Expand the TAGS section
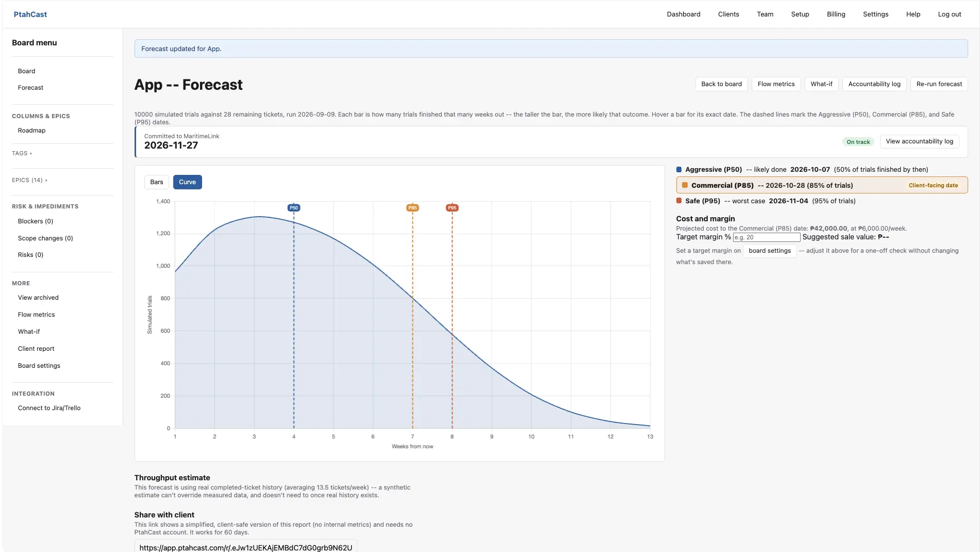The image size is (980, 552). coord(22,153)
